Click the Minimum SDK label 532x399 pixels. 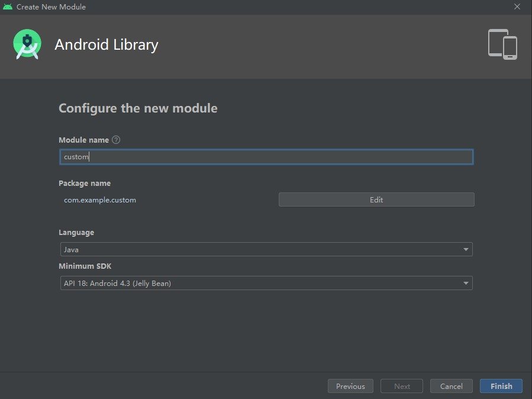pos(85,266)
